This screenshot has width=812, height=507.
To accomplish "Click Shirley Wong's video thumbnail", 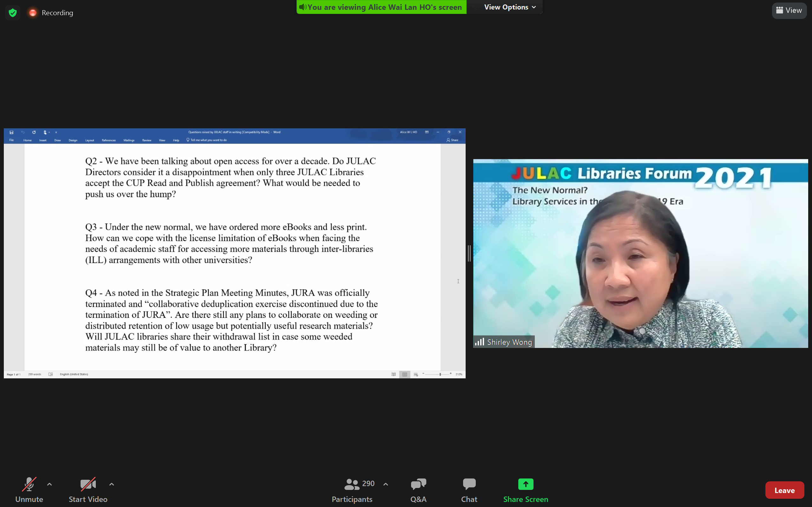I will tap(640, 253).
